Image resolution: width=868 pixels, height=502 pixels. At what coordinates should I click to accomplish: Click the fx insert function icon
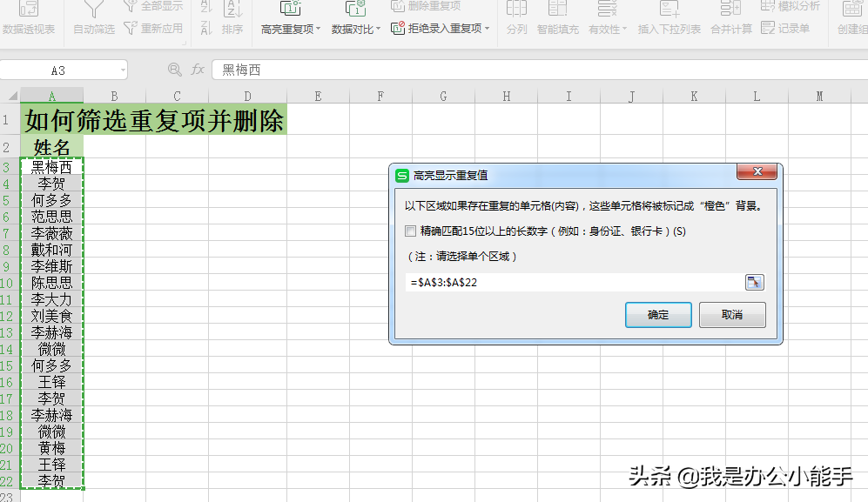pyautogui.click(x=198, y=70)
